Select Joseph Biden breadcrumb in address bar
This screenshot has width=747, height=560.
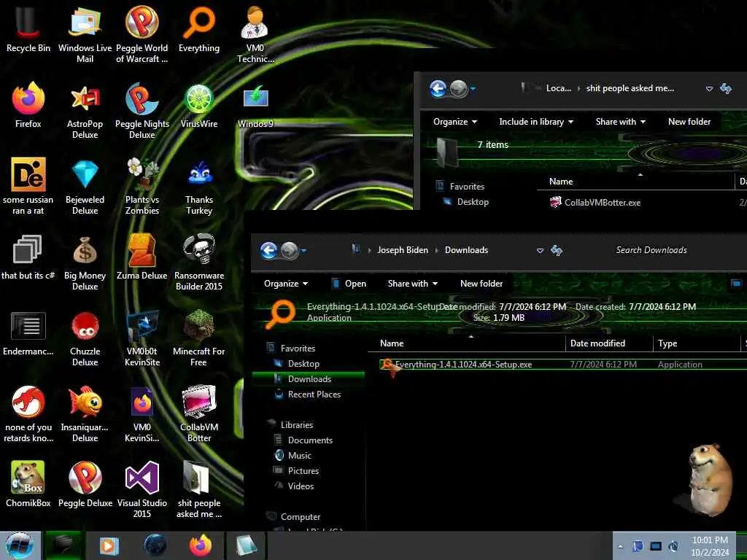pos(403,250)
